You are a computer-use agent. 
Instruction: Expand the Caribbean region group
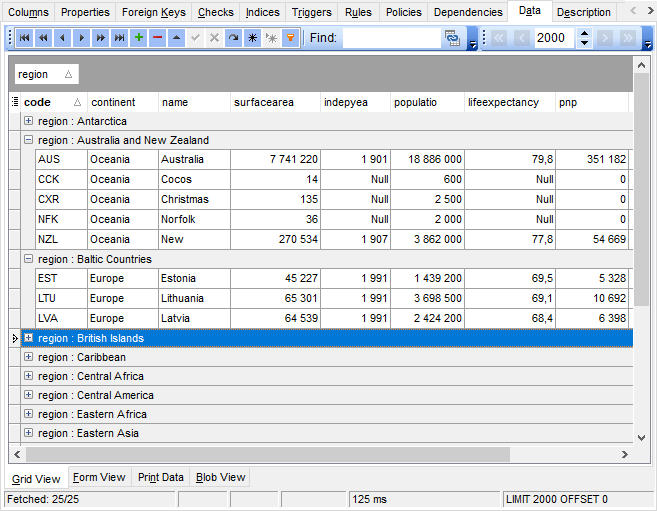[x=28, y=357]
